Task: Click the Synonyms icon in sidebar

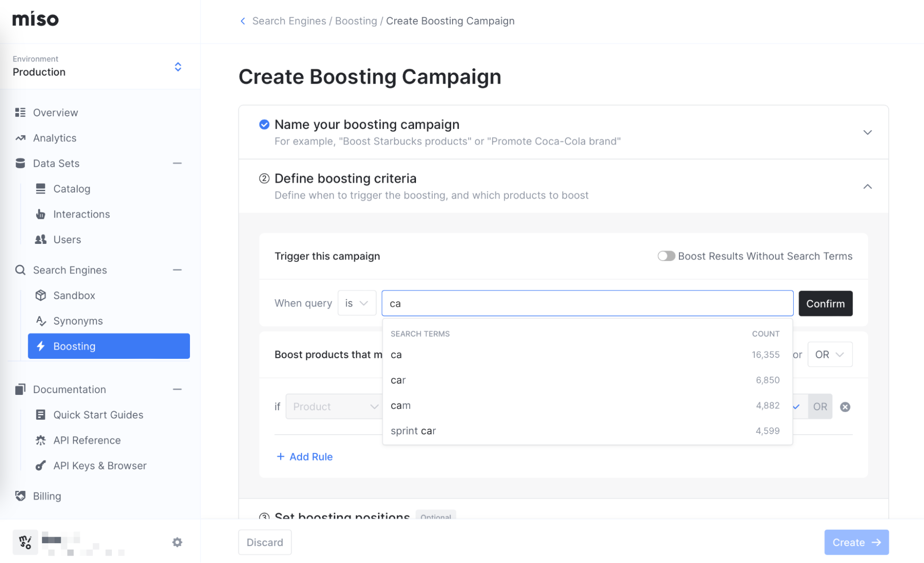Action: click(x=41, y=321)
